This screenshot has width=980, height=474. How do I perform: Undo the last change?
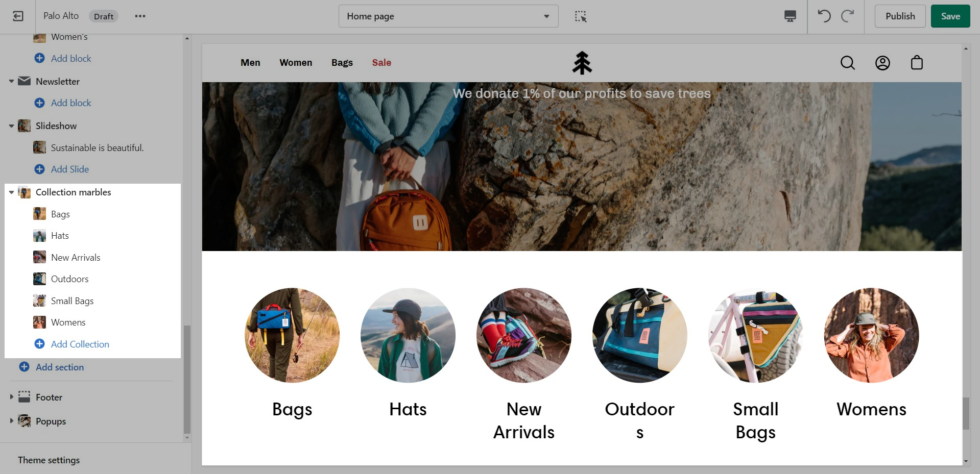(x=824, y=16)
